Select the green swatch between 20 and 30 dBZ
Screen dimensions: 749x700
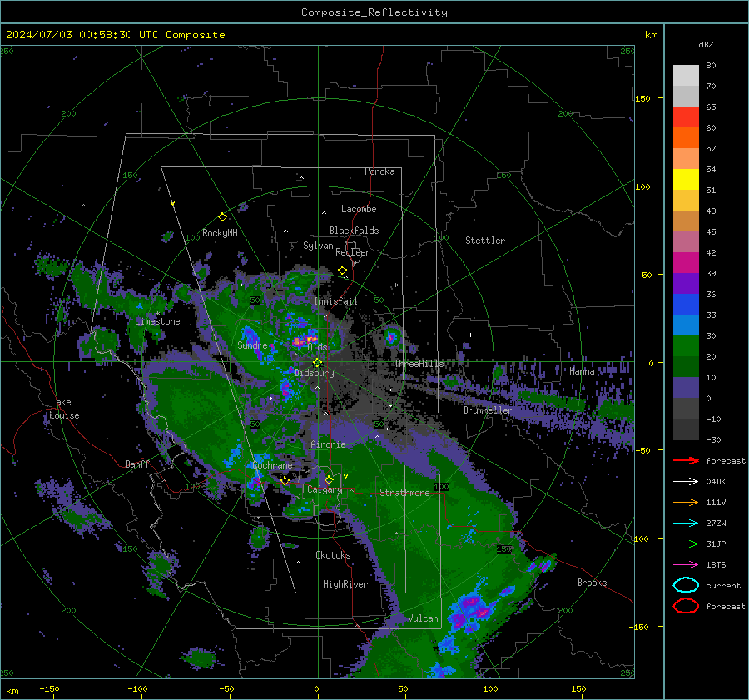(x=686, y=346)
